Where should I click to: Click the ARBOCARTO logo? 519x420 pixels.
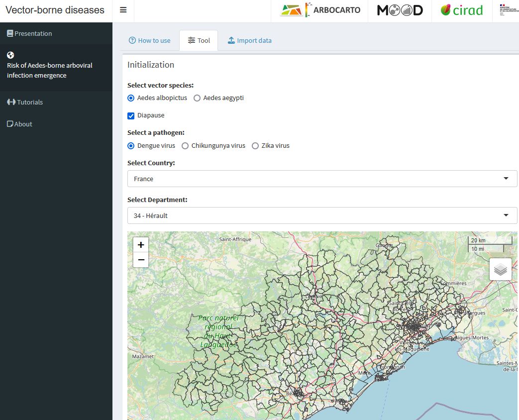(x=320, y=10)
